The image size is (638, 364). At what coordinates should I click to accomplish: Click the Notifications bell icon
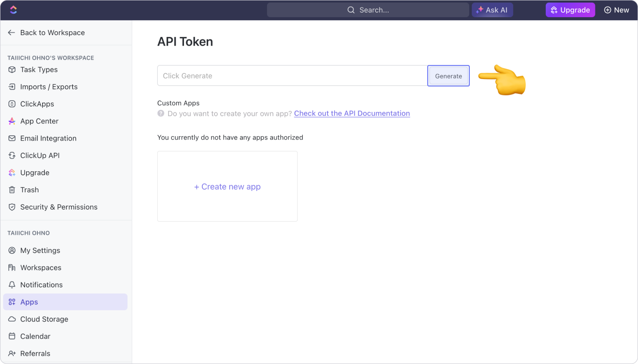[x=12, y=285]
